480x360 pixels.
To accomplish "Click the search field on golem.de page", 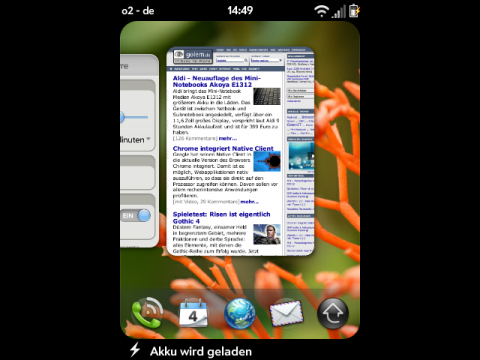I will pos(230,60).
